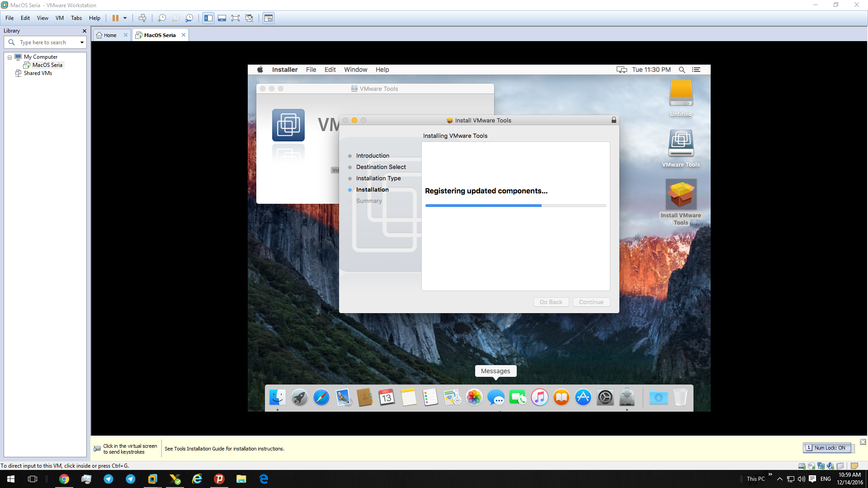Dismiss the yellow hint bar

click(863, 442)
